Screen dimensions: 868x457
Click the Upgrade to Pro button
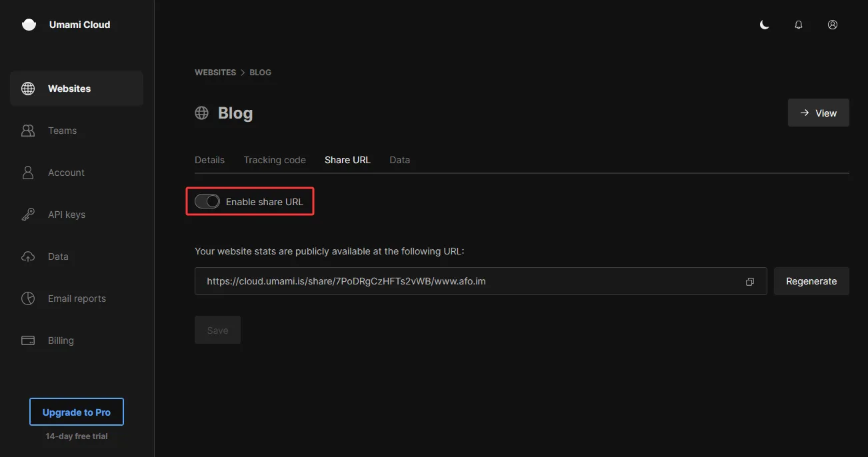(77, 412)
